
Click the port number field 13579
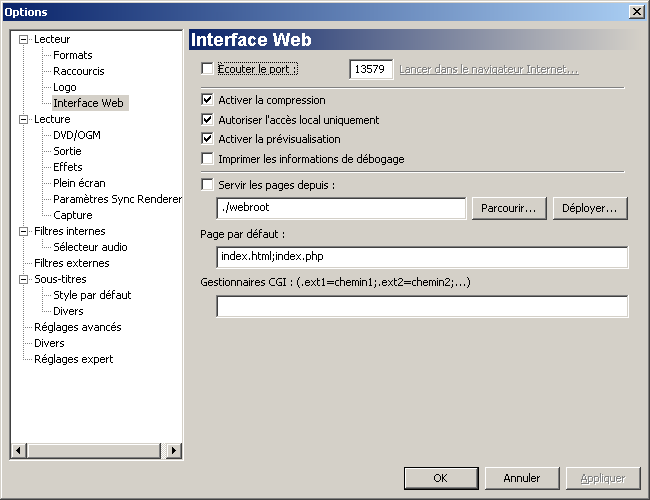pos(371,69)
